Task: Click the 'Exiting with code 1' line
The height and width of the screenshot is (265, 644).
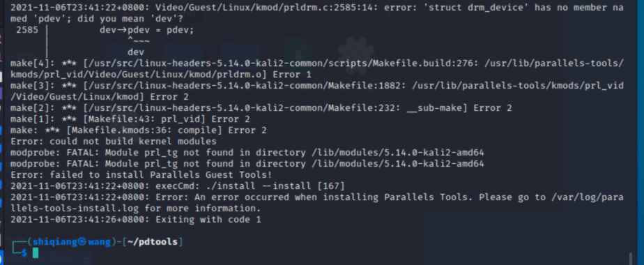Action: click(135, 220)
